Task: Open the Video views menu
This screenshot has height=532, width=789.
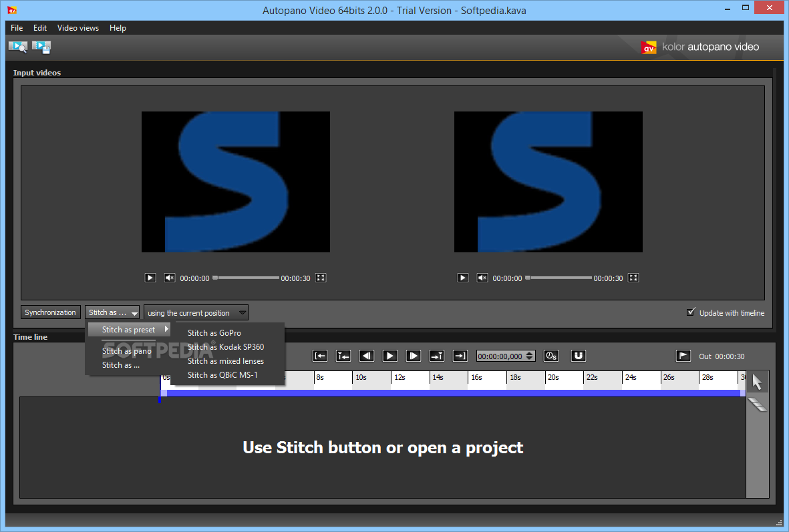Action: pyautogui.click(x=78, y=27)
